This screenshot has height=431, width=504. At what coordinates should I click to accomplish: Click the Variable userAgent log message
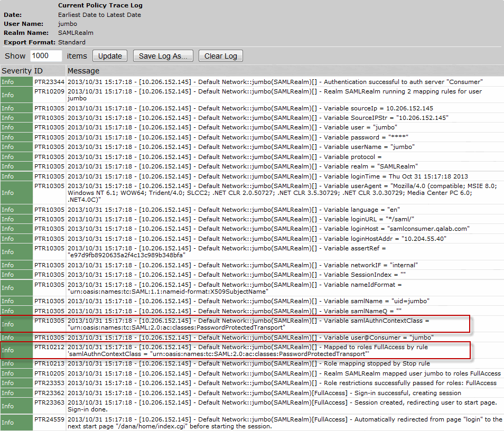pos(284,193)
